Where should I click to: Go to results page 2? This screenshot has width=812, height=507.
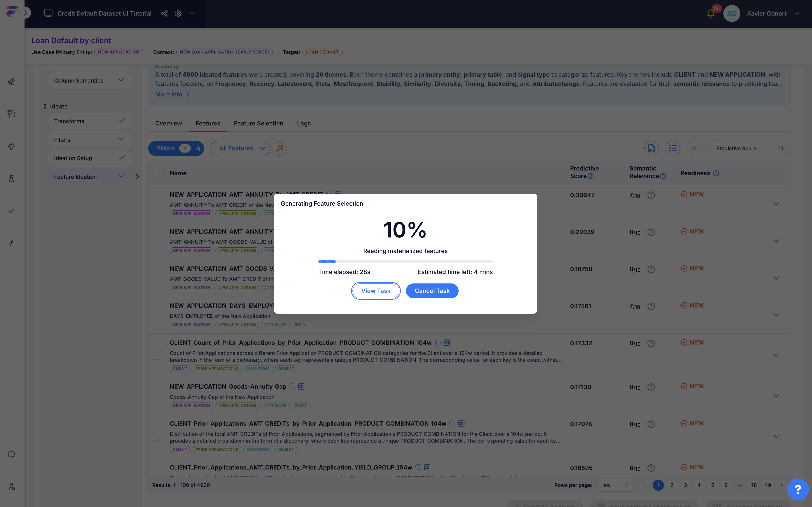[x=672, y=485]
